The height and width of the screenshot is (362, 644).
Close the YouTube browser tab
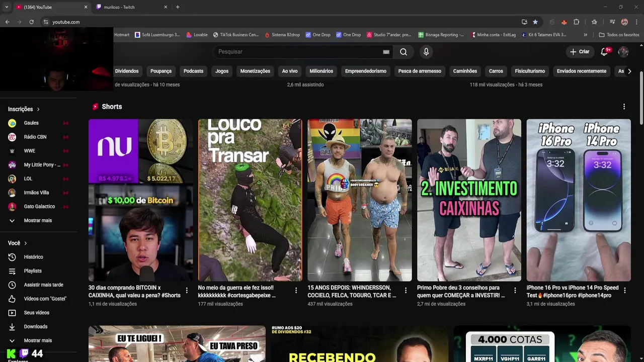coord(86,7)
